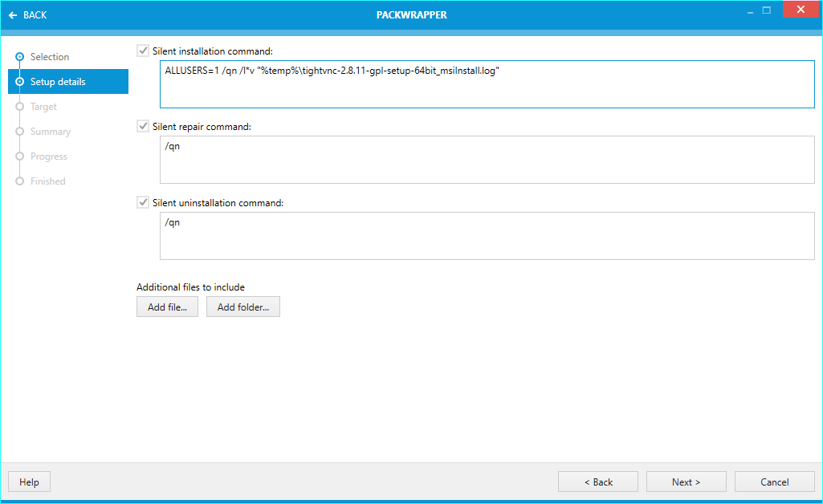This screenshot has height=504, width=823.
Task: Click the Finished step circle marker
Action: (20, 181)
